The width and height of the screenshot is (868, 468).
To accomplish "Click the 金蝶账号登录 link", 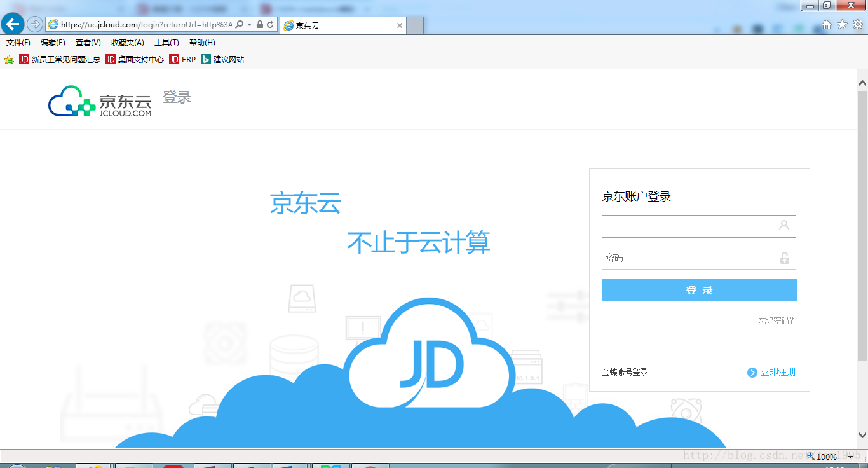I will [625, 372].
